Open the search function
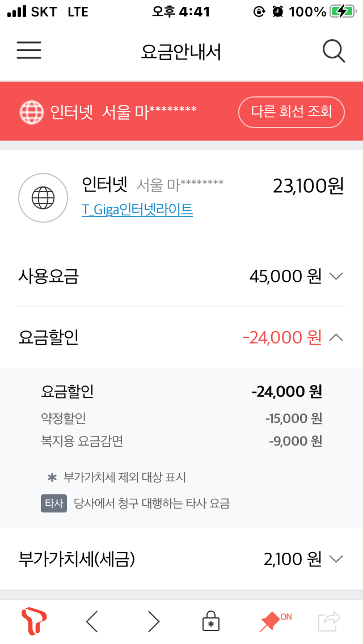Viewport: 363px width, 644px height. [334, 50]
